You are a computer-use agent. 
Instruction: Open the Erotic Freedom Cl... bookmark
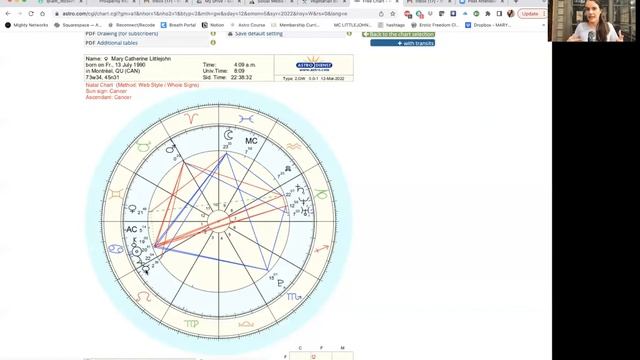click(435, 25)
